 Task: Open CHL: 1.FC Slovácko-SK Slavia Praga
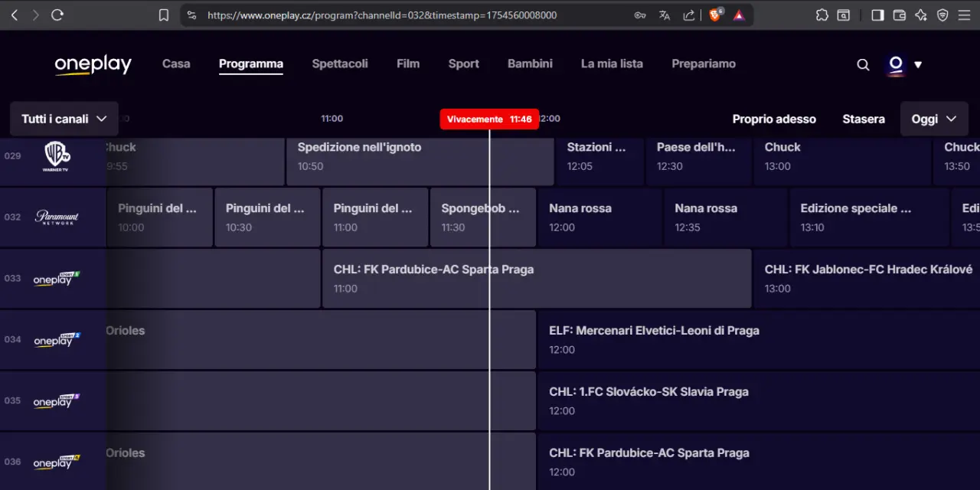click(x=759, y=401)
